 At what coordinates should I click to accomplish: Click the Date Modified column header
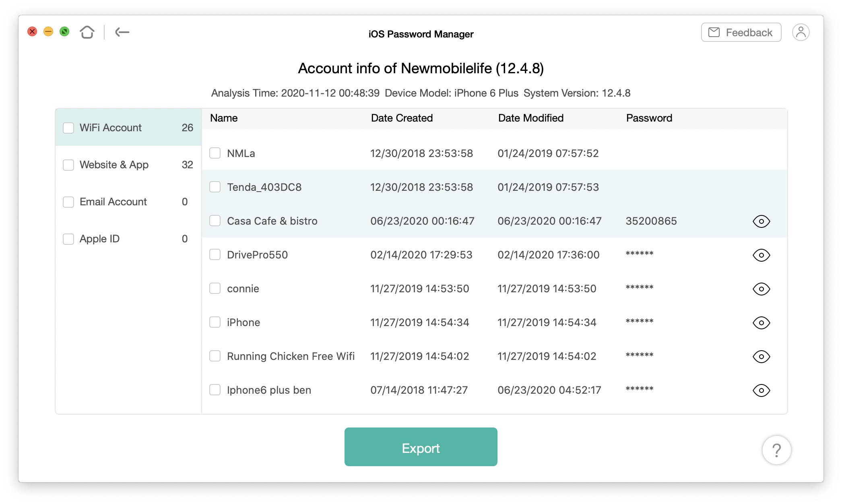point(530,118)
